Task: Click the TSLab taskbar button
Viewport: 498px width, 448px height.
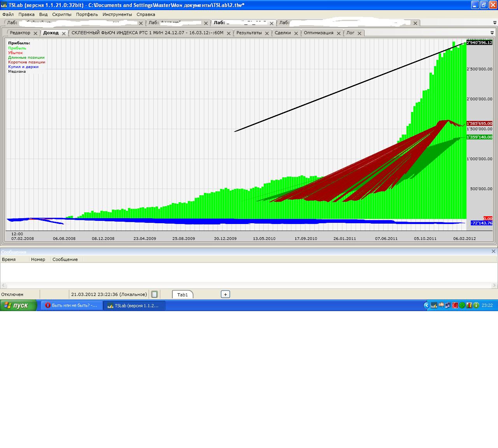Action: coord(134,306)
